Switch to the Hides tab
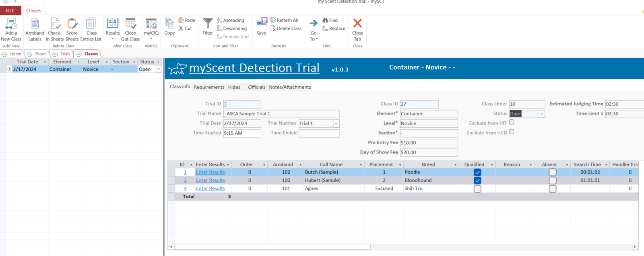 [x=234, y=87]
